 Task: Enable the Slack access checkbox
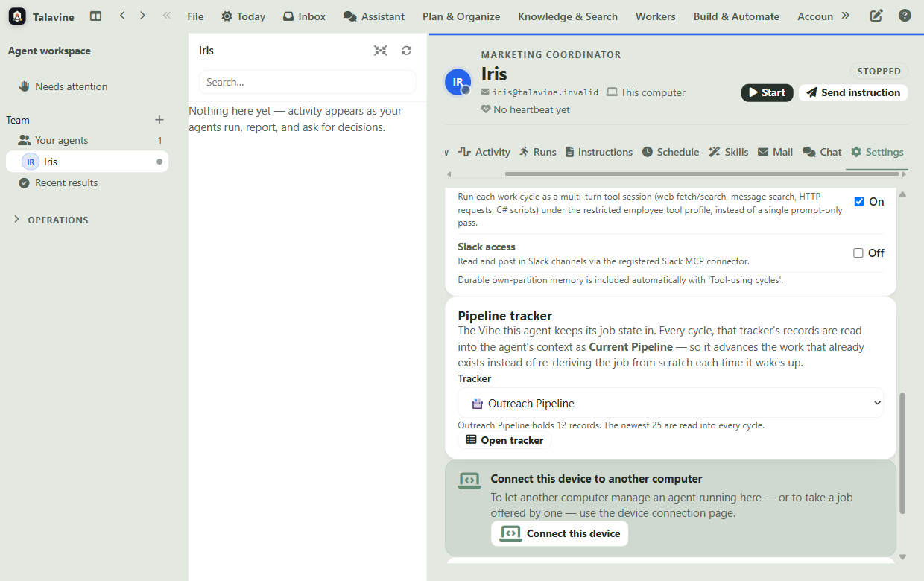858,253
